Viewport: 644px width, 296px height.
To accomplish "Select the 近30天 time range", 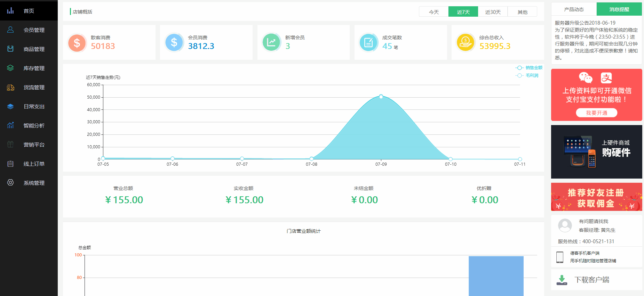I will point(493,12).
